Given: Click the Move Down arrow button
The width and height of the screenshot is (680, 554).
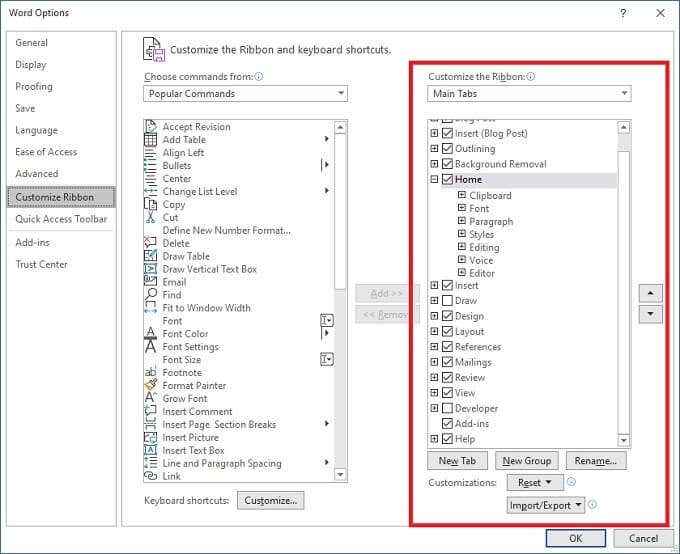Looking at the screenshot, I should 650,314.
